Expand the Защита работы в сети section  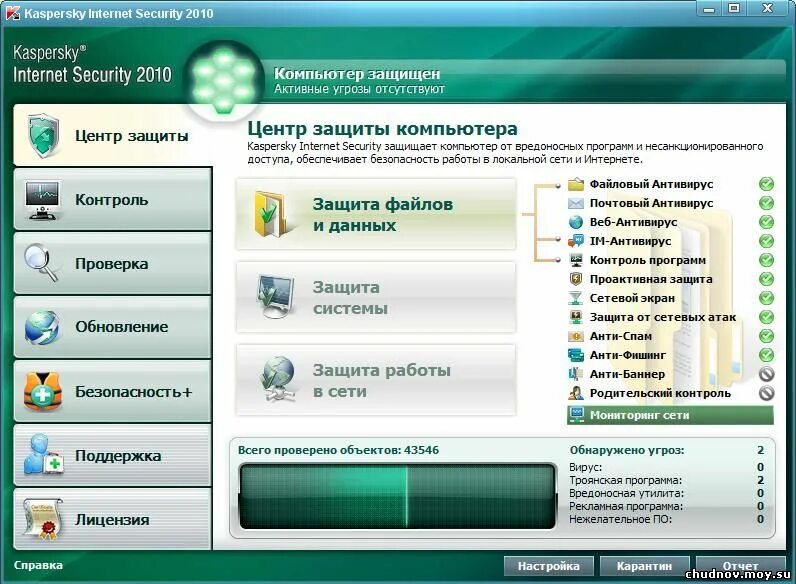[x=376, y=380]
